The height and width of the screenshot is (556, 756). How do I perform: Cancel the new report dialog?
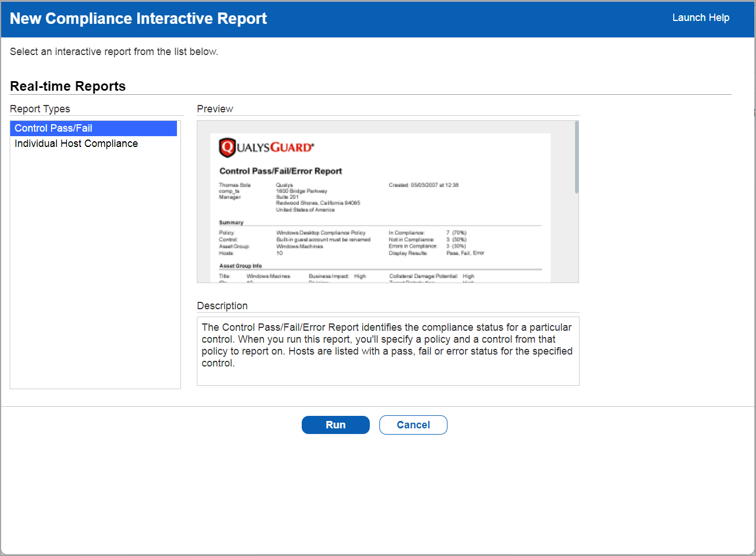pyautogui.click(x=413, y=425)
